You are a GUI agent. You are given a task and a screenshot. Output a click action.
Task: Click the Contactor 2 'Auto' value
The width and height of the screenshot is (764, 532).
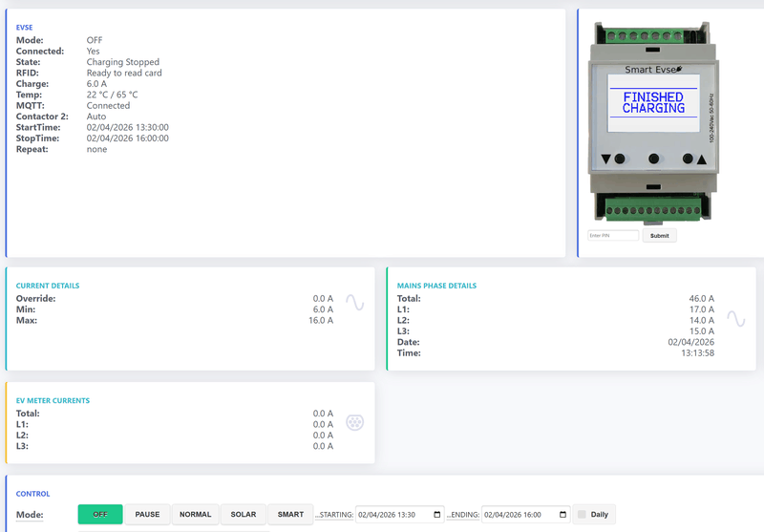tap(96, 117)
